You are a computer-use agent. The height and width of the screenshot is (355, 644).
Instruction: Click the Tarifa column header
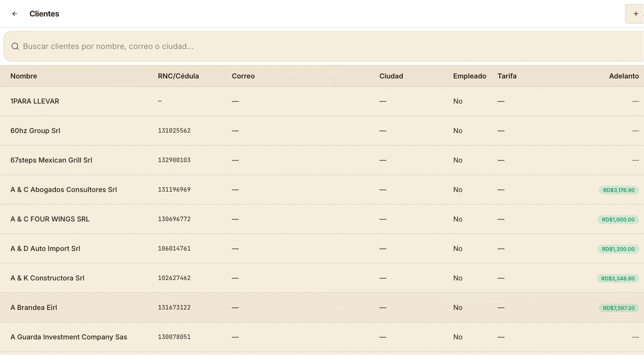507,76
